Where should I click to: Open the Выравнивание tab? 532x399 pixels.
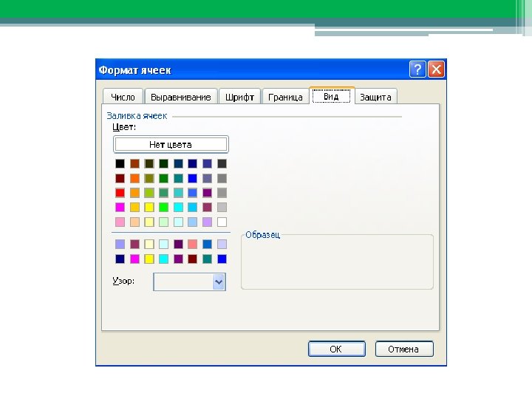180,96
